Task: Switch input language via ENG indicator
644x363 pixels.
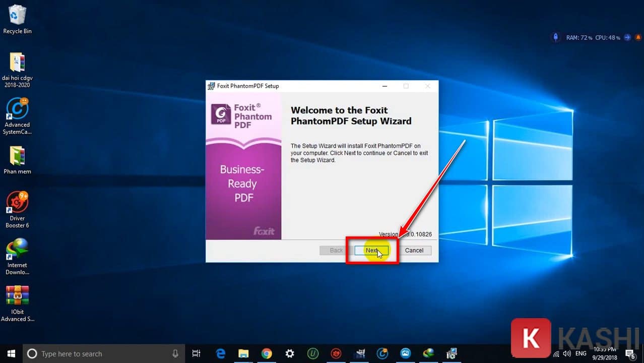Action: coord(581,353)
